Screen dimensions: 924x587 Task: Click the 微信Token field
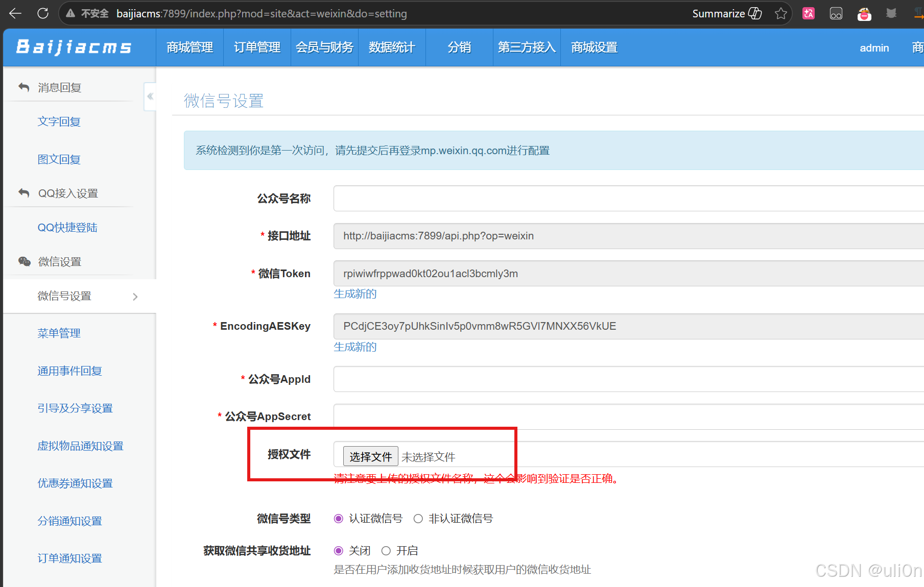pyautogui.click(x=628, y=273)
